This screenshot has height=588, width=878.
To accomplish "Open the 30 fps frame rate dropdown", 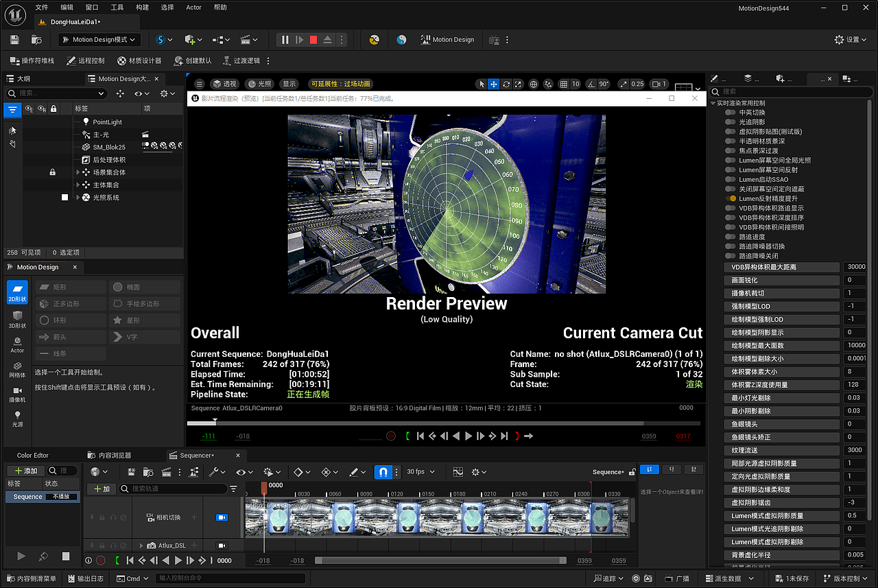I will [420, 472].
